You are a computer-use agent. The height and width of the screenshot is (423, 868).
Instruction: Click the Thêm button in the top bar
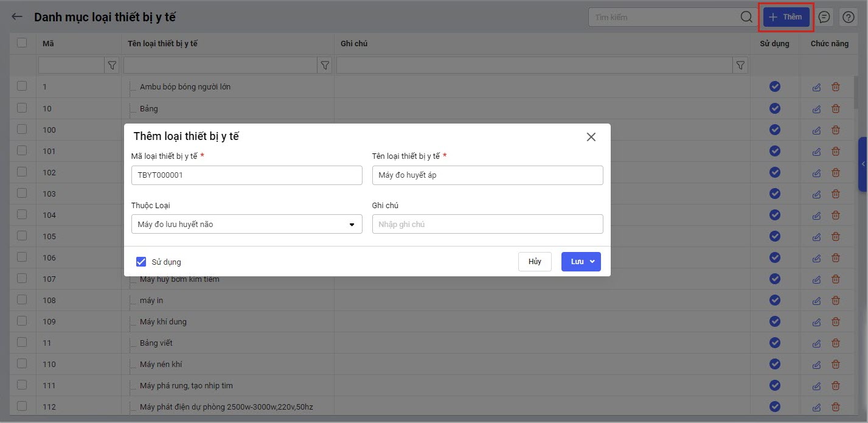[786, 17]
